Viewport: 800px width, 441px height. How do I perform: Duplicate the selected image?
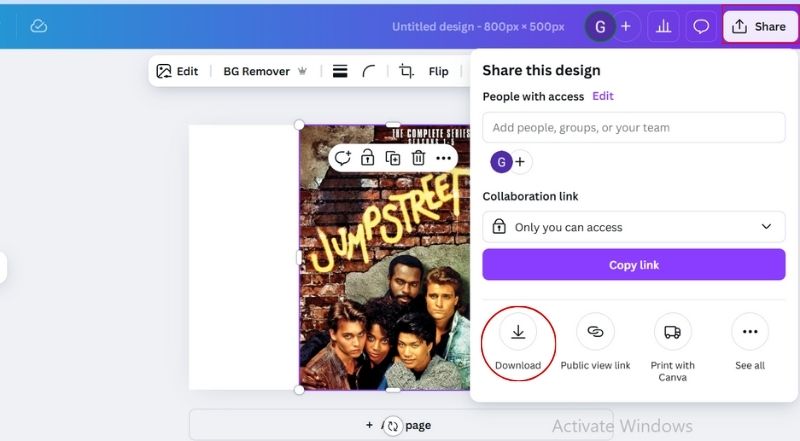(393, 158)
